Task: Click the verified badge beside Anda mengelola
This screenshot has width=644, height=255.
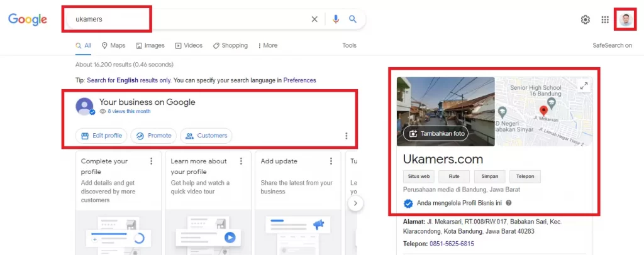Action: [408, 203]
